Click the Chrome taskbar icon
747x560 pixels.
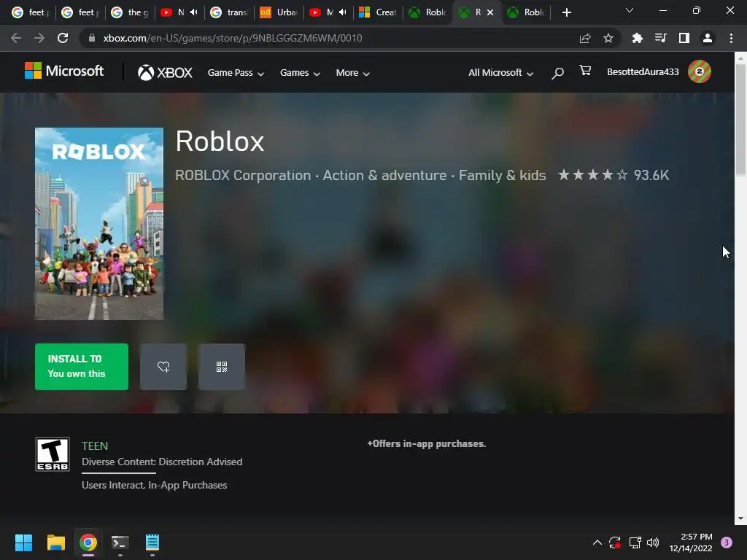pos(88,542)
